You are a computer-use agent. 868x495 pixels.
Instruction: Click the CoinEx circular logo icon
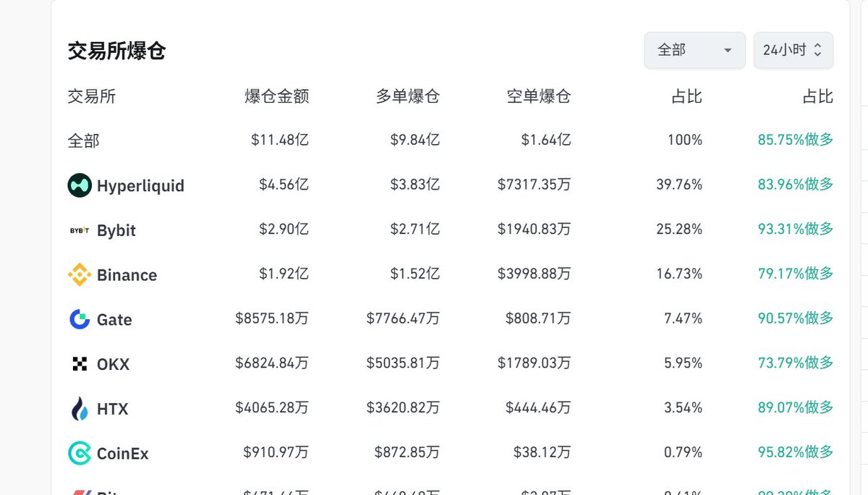80,454
